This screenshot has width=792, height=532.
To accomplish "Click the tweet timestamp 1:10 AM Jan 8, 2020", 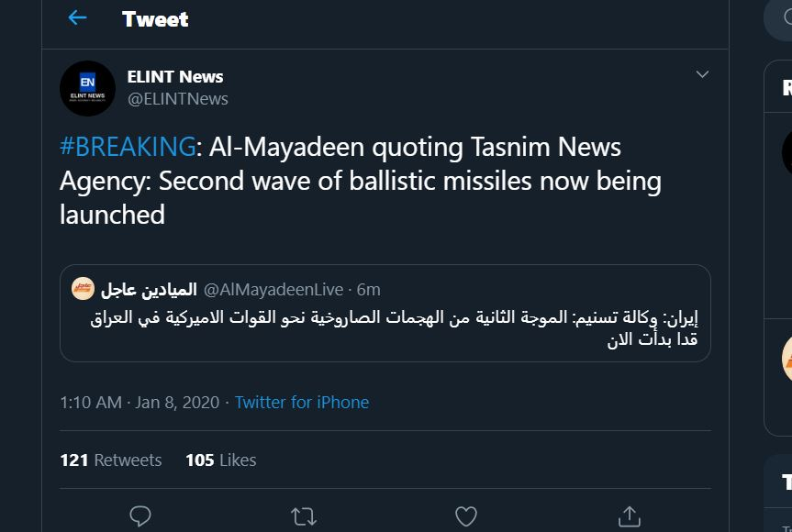I will coord(140,402).
